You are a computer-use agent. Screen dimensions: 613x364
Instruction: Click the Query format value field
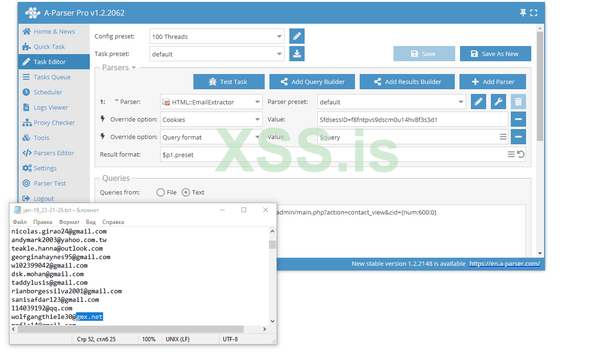pos(413,137)
